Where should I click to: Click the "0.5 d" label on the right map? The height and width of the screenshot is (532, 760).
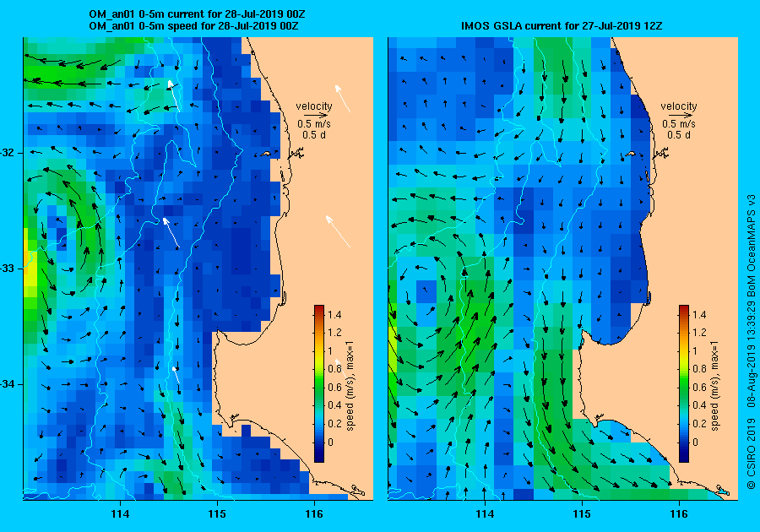pyautogui.click(x=679, y=135)
